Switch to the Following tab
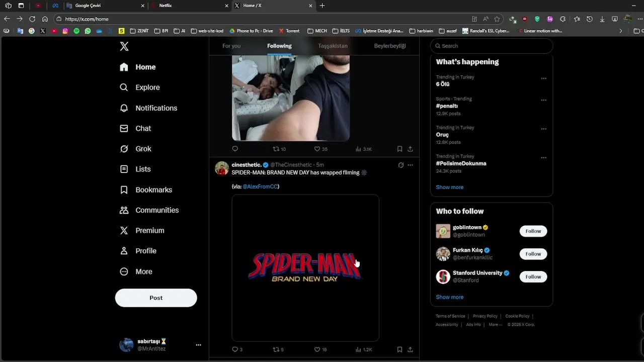 pos(279,46)
